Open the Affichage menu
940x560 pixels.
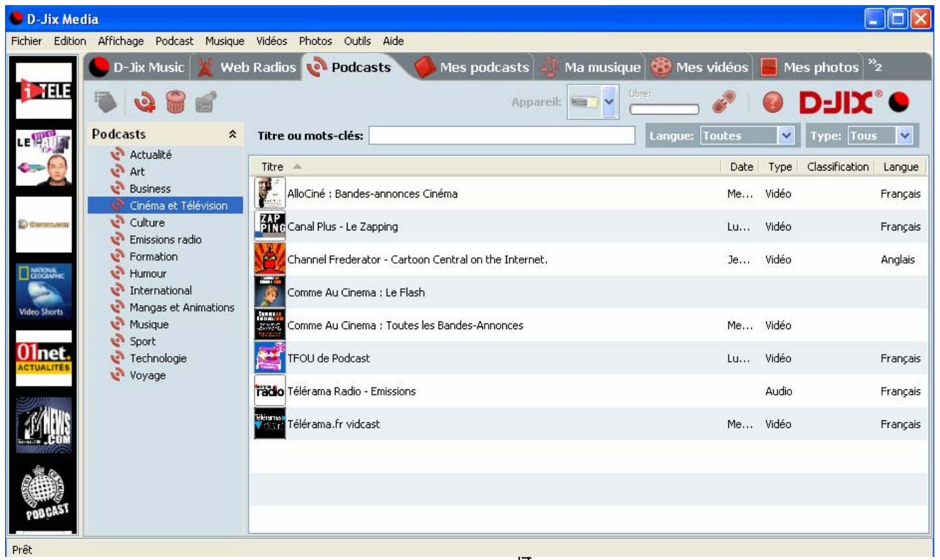tap(121, 41)
